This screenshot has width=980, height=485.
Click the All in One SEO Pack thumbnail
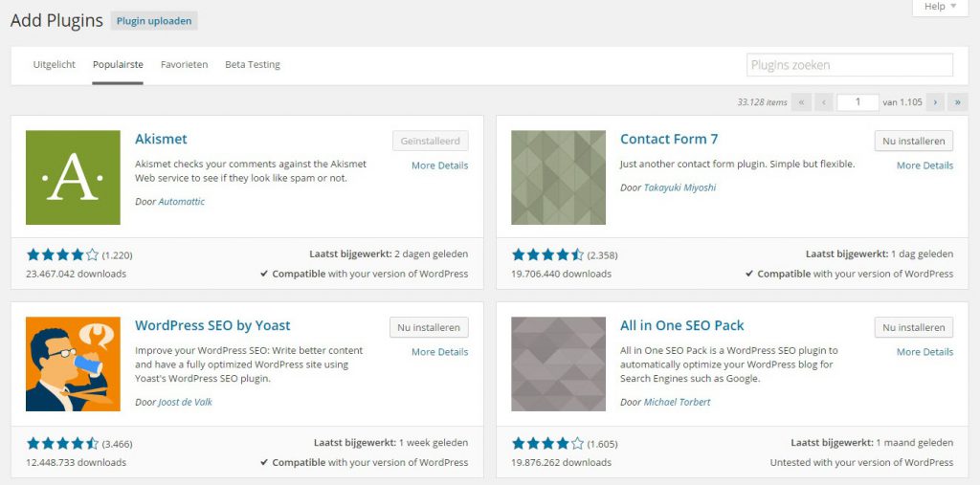(558, 364)
